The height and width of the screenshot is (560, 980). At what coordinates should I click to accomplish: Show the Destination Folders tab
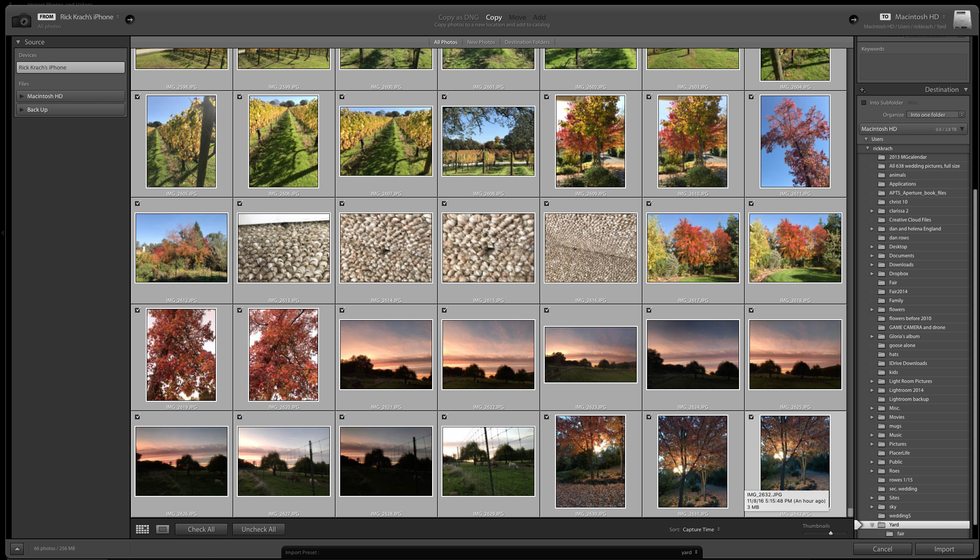point(527,42)
